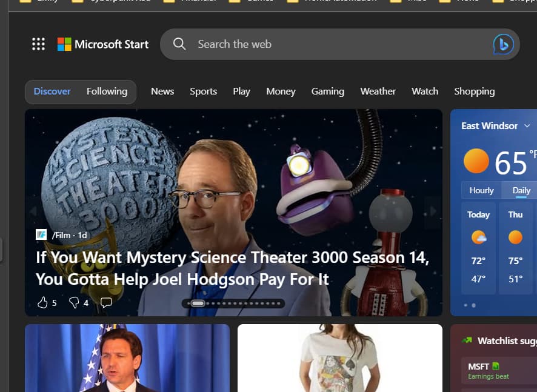The image size is (537, 392).
Task: Open the app launcher grid icon
Action: 38,44
